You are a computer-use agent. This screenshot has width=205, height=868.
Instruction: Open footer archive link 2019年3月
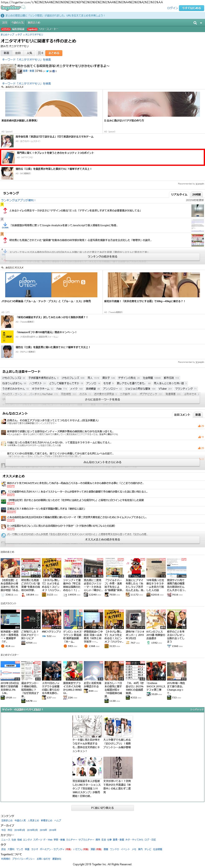(x=19, y=830)
